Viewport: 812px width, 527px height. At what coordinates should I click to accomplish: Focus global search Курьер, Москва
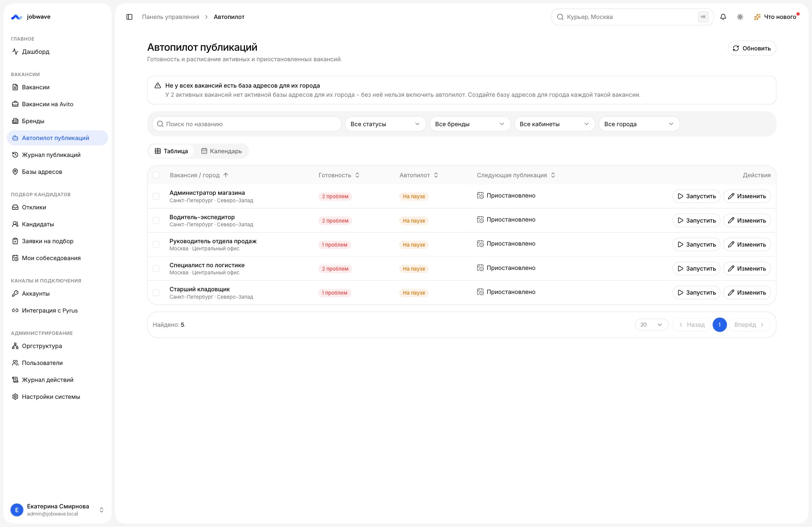click(x=632, y=17)
